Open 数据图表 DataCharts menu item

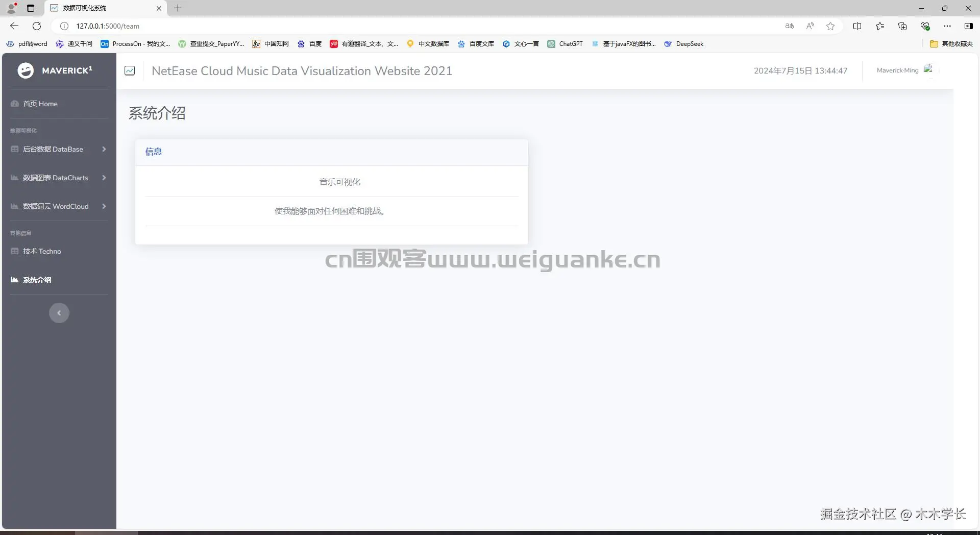56,178
